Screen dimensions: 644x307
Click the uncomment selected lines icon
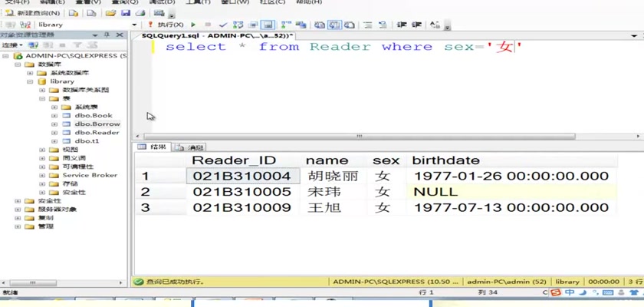(383, 25)
